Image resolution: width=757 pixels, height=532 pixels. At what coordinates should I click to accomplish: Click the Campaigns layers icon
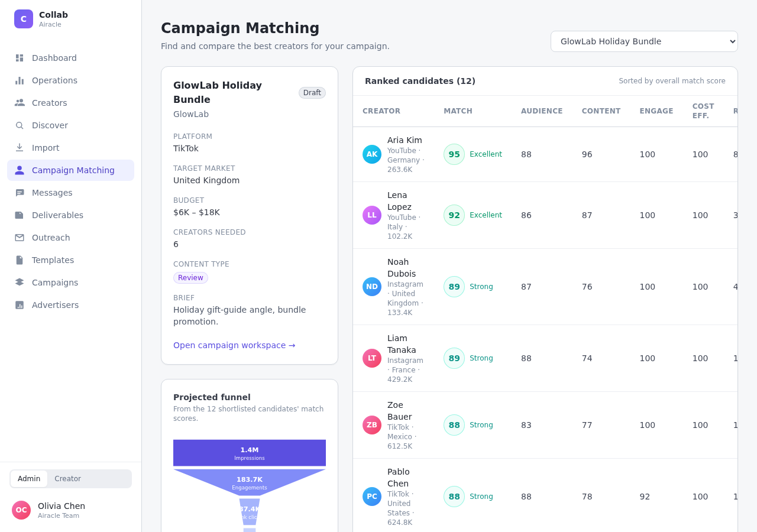tap(20, 283)
